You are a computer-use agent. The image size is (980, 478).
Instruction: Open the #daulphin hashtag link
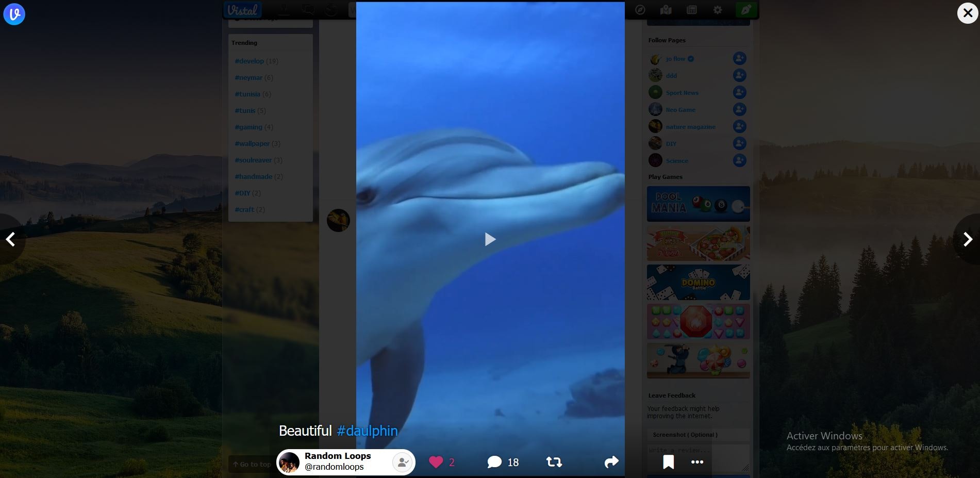pyautogui.click(x=367, y=431)
